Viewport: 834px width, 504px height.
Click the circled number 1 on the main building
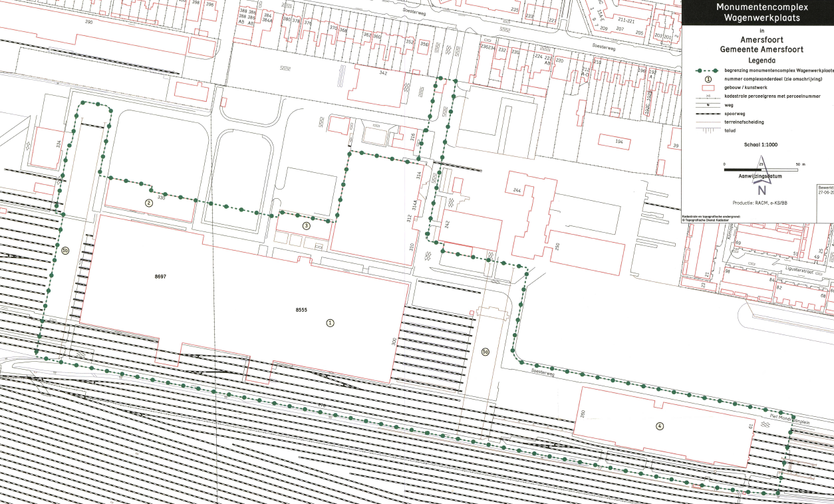tap(330, 322)
